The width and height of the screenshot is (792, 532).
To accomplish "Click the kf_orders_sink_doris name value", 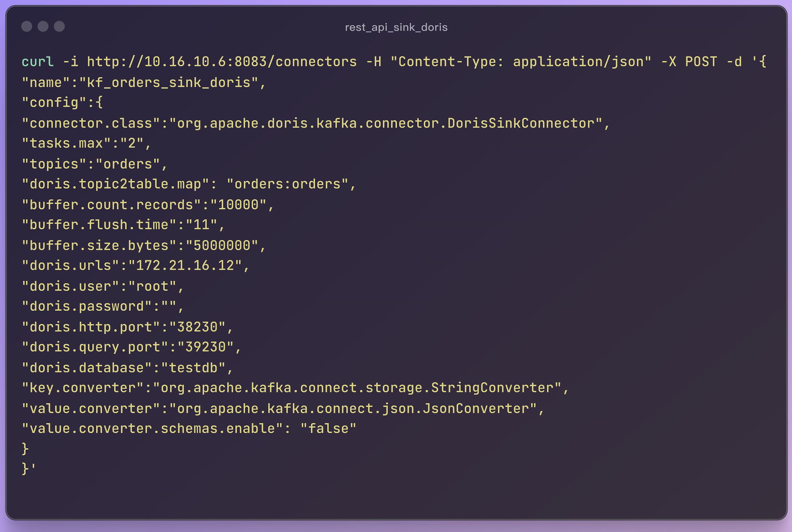I will tap(169, 83).
